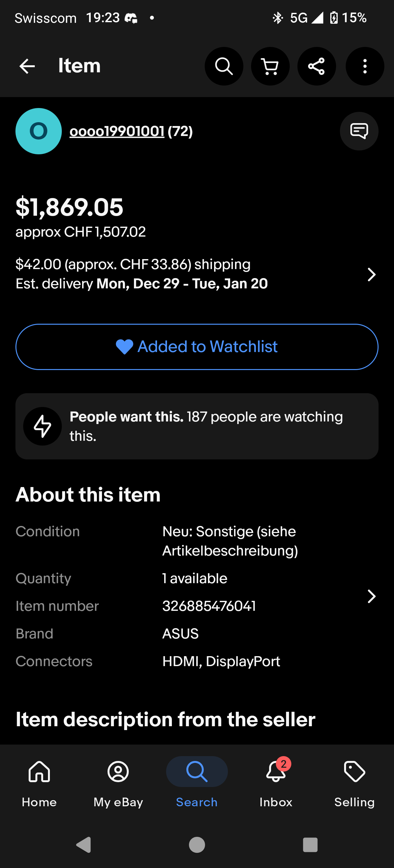Tap the share icon
The image size is (394, 868).
coord(316,66)
